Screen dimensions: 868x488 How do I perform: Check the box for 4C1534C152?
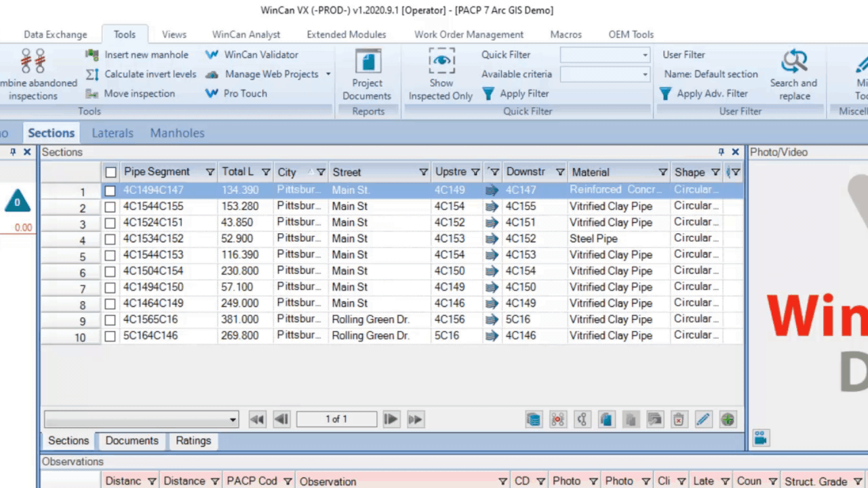[110, 240]
